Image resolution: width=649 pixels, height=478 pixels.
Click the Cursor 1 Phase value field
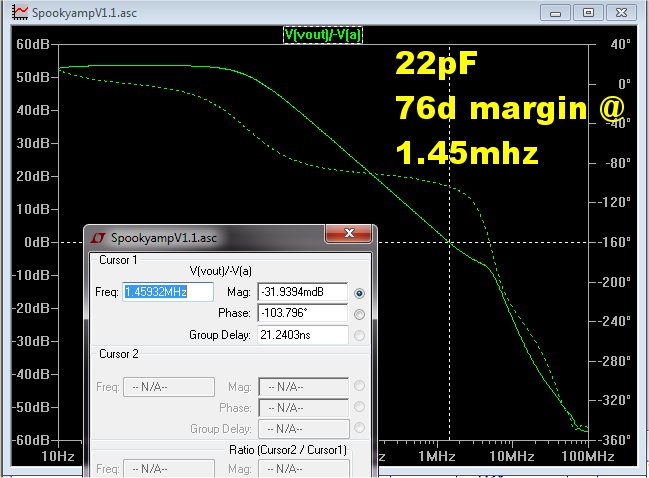click(303, 313)
